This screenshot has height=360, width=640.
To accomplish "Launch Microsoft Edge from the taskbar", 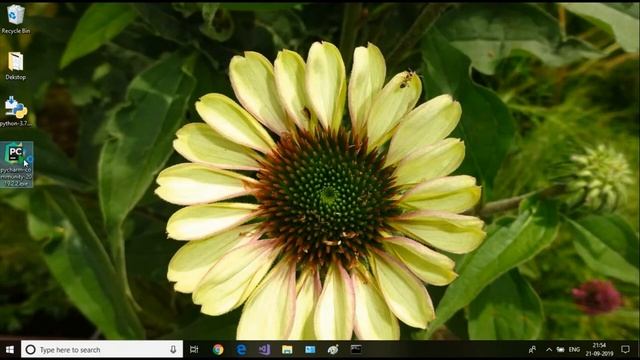I will click(241, 349).
